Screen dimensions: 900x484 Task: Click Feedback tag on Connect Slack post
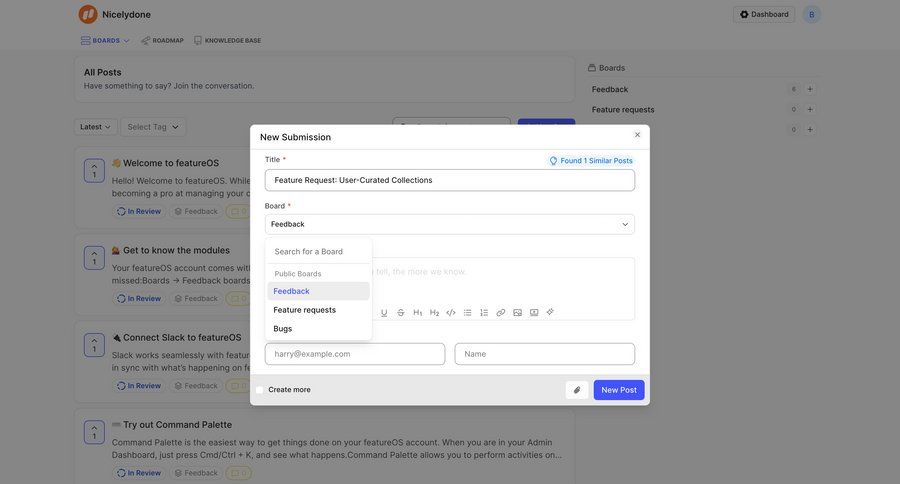[x=196, y=386]
